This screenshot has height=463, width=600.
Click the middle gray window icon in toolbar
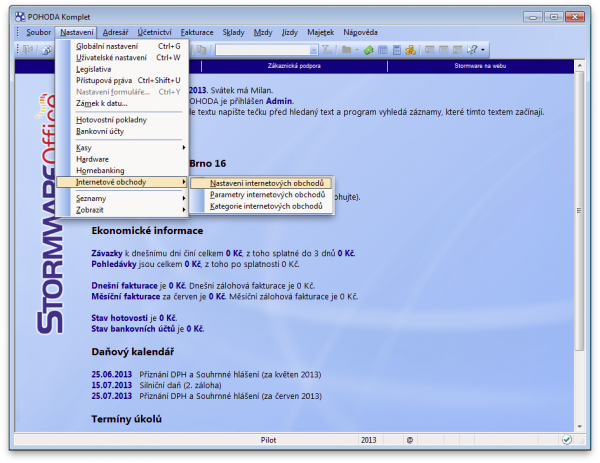[444, 50]
